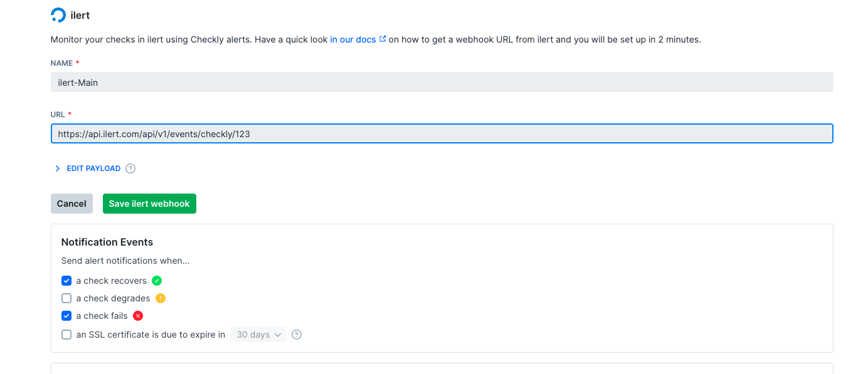Click the red check fails icon
The image size is (868, 374).
pyautogui.click(x=138, y=316)
